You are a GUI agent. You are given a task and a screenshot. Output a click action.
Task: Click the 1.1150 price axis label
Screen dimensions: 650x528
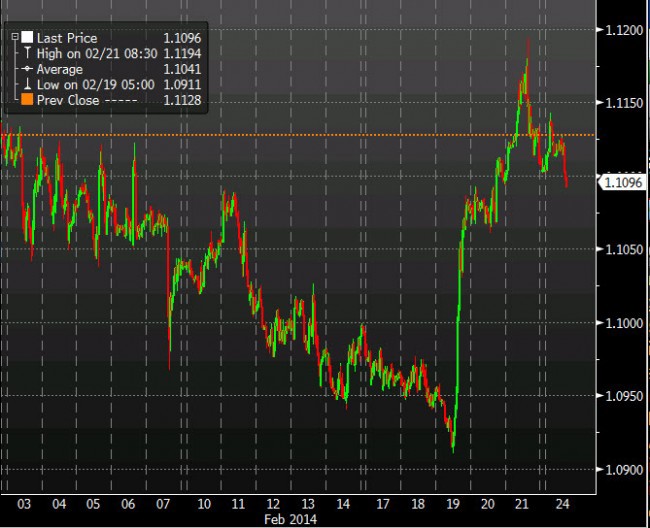point(624,103)
